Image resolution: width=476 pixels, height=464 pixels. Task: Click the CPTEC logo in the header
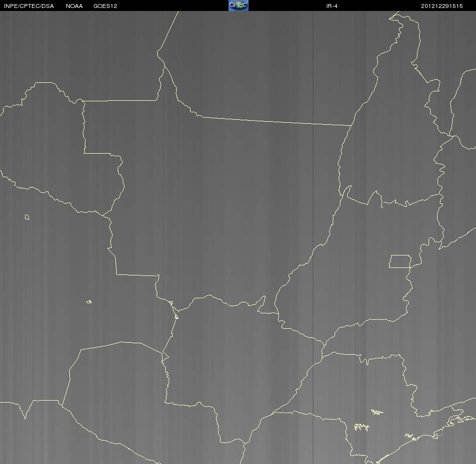(x=238, y=5)
